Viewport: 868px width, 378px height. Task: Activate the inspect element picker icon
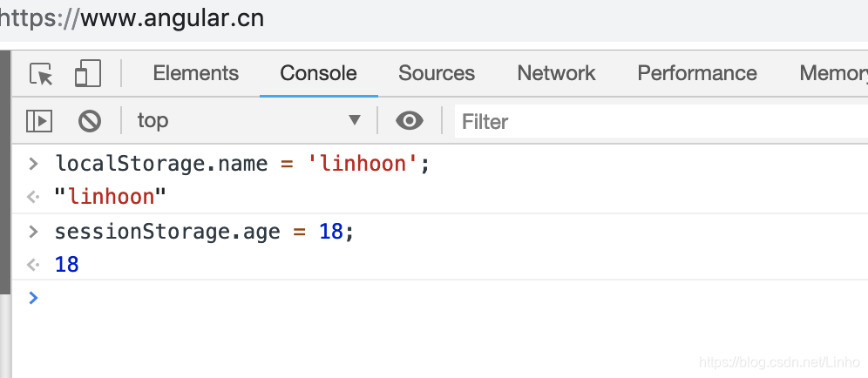[x=41, y=74]
